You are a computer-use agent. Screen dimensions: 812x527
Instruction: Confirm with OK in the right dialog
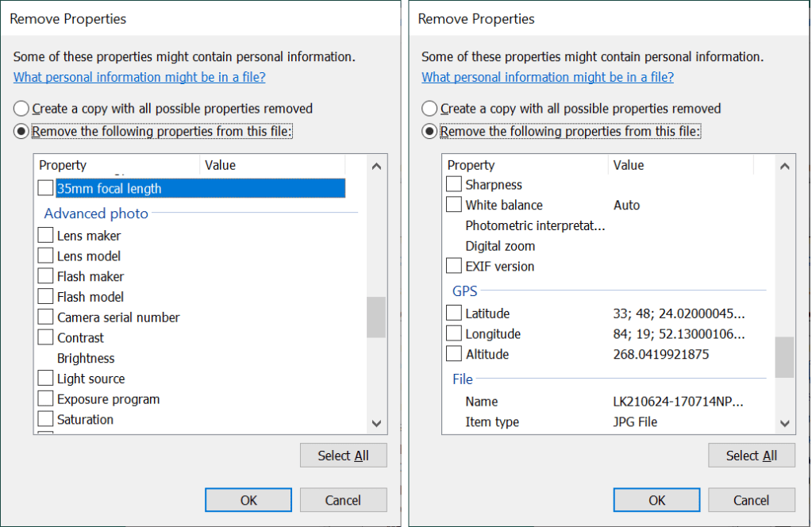pos(656,500)
